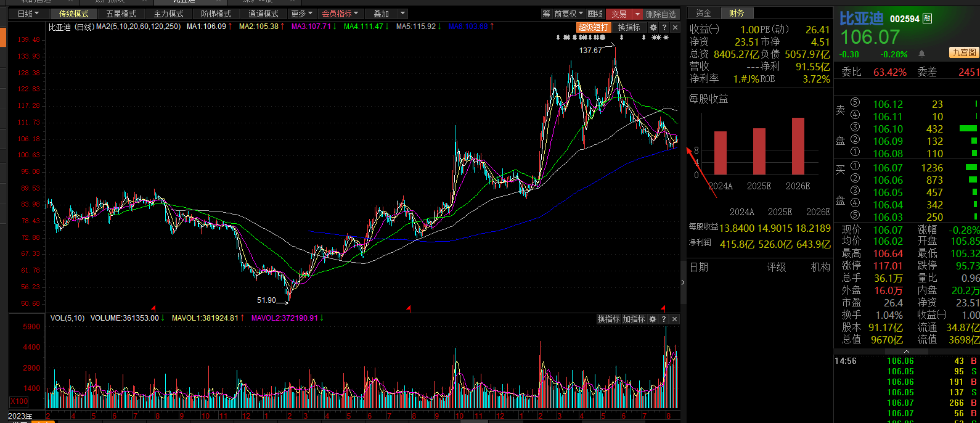Click sell level 5 price 106.12
The image size is (980, 423).
tap(888, 104)
